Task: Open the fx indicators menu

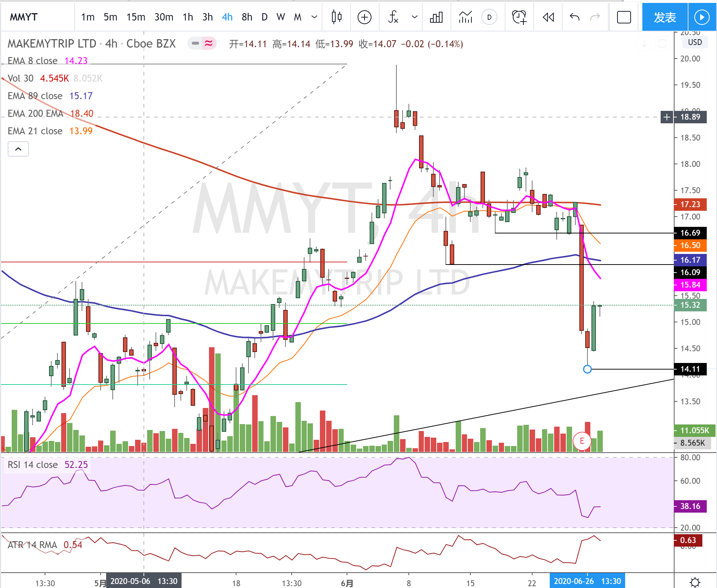Action: (393, 17)
